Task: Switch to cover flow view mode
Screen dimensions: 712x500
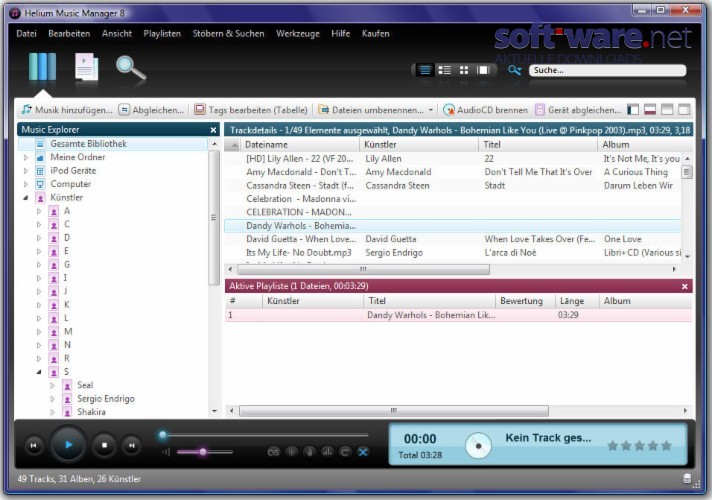Action: [483, 70]
